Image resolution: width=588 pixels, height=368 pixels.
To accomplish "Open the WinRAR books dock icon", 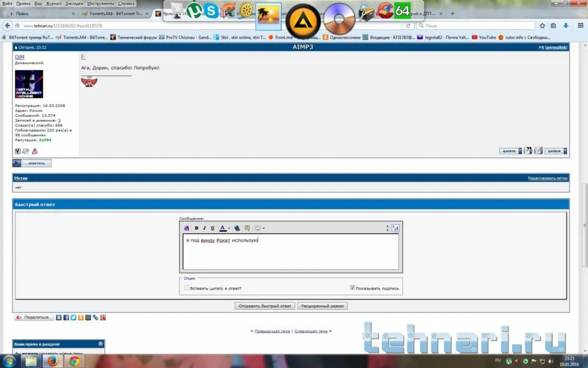I will (x=366, y=11).
